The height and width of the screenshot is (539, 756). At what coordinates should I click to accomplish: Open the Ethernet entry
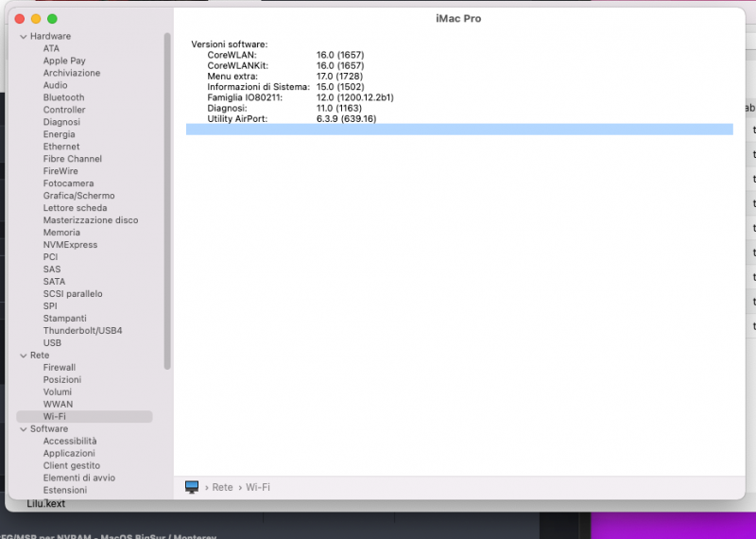(x=61, y=147)
